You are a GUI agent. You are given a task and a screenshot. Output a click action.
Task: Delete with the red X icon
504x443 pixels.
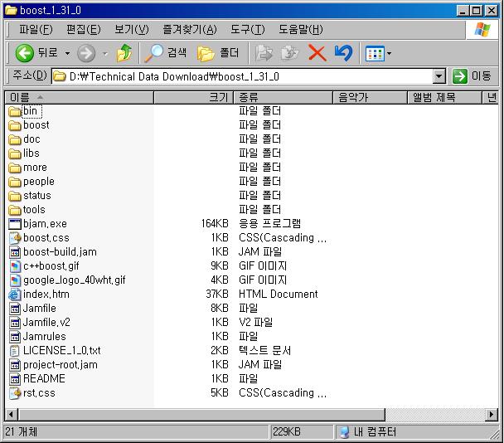click(x=317, y=53)
